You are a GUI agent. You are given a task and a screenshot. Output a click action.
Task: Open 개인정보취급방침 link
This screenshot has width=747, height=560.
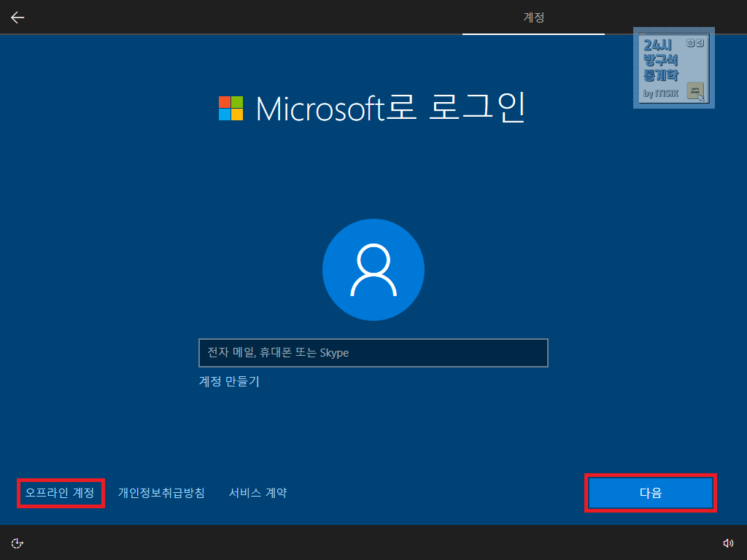click(161, 493)
